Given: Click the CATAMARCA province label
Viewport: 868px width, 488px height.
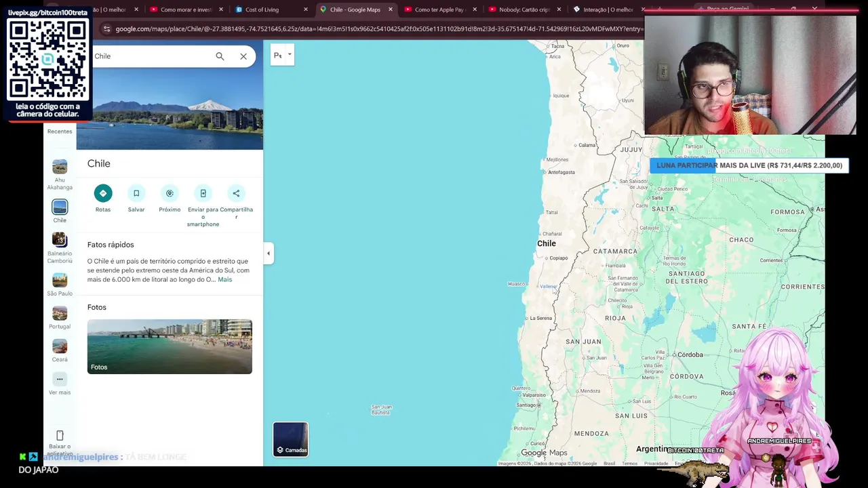Looking at the screenshot, I should (x=615, y=251).
